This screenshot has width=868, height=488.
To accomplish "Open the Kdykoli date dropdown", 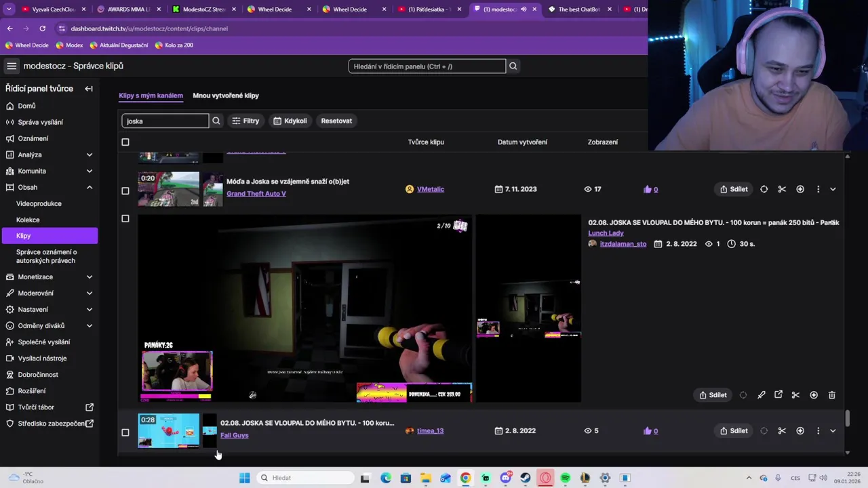I will [x=290, y=121].
